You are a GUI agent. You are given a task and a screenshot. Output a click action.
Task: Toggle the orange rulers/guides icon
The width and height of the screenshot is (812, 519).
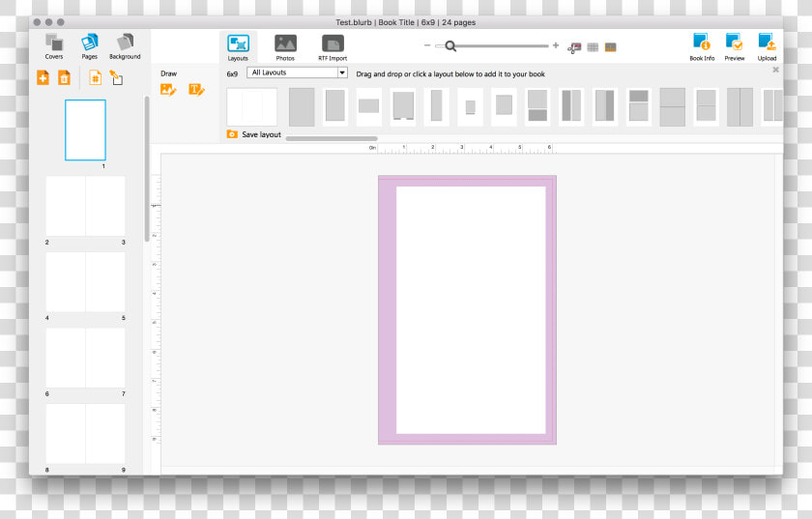click(611, 47)
